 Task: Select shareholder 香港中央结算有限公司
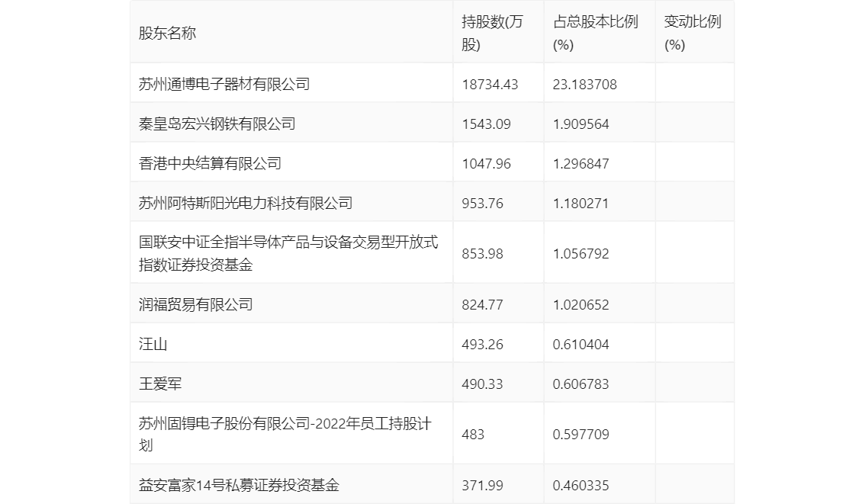point(210,163)
